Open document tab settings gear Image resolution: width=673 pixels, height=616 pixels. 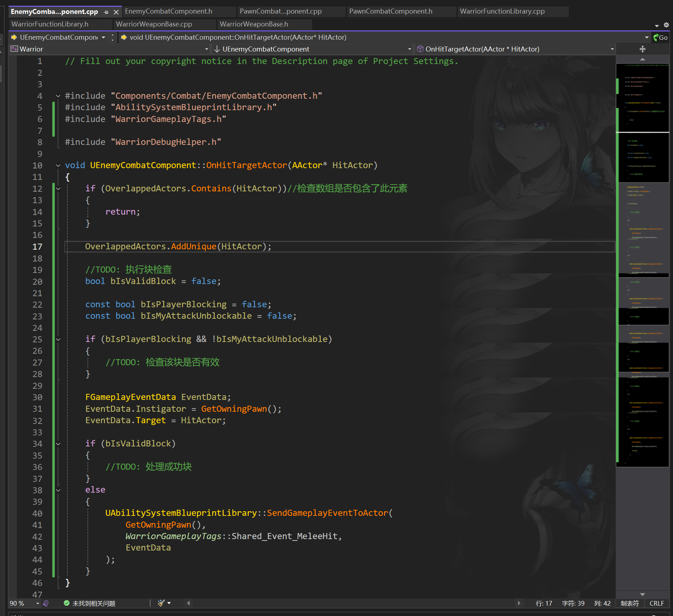click(666, 25)
